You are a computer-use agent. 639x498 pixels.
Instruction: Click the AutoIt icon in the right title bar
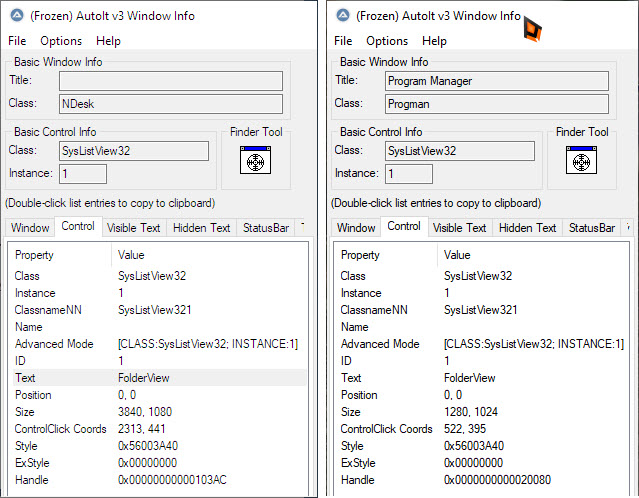[341, 16]
